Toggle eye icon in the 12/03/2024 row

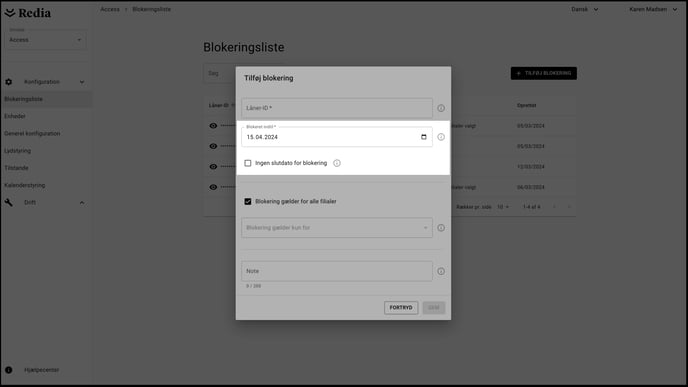click(x=213, y=167)
